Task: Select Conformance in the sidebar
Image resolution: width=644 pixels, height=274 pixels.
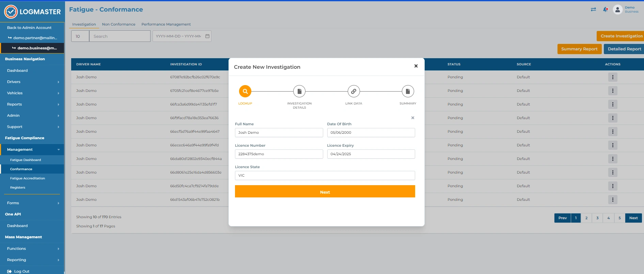Action: tap(32, 169)
